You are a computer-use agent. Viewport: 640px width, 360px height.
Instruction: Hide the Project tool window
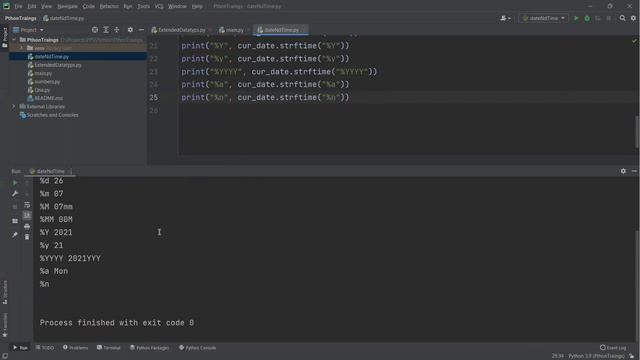141,30
